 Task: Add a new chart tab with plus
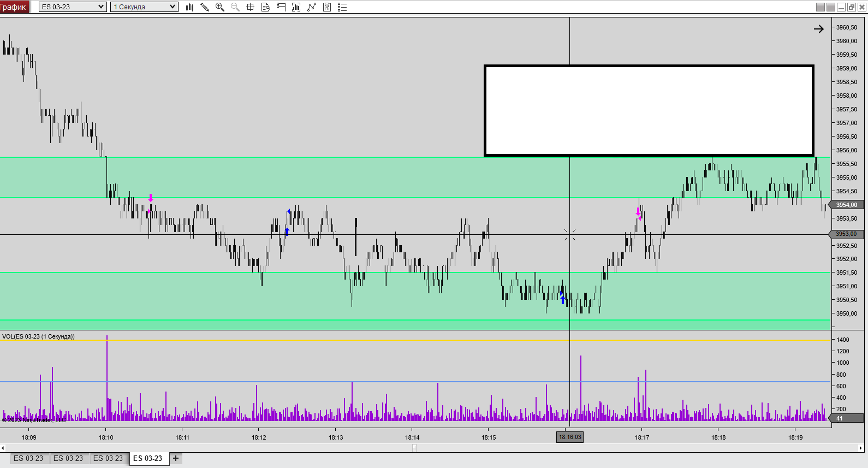click(176, 458)
